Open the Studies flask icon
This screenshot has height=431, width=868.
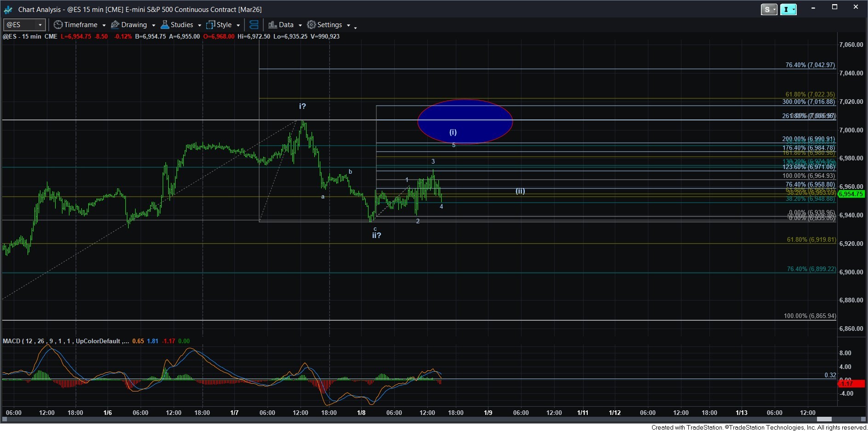coord(164,25)
